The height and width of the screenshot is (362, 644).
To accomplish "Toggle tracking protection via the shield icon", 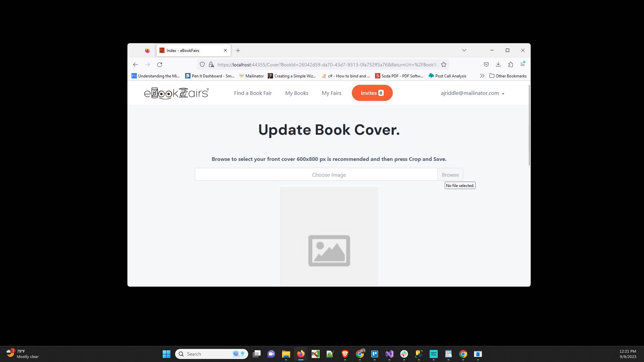I will pos(202,64).
